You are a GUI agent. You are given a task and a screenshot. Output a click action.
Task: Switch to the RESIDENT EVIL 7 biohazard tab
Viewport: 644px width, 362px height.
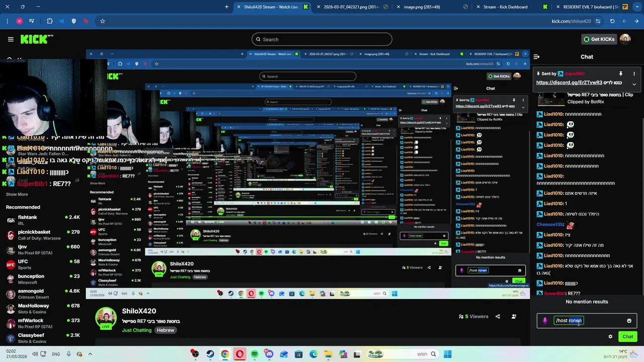[591, 7]
